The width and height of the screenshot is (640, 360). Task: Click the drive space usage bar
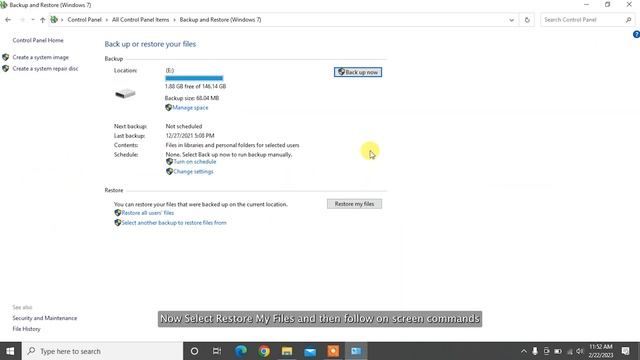tap(194, 78)
